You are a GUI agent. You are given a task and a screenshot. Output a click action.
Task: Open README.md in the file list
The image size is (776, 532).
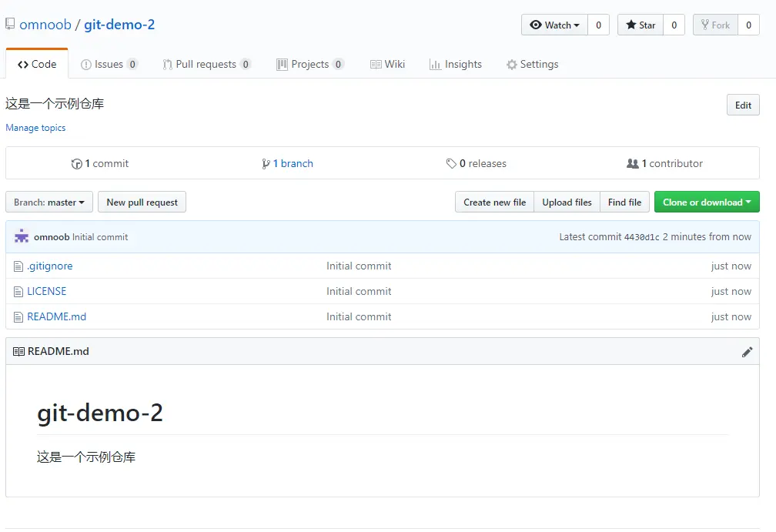coord(56,316)
